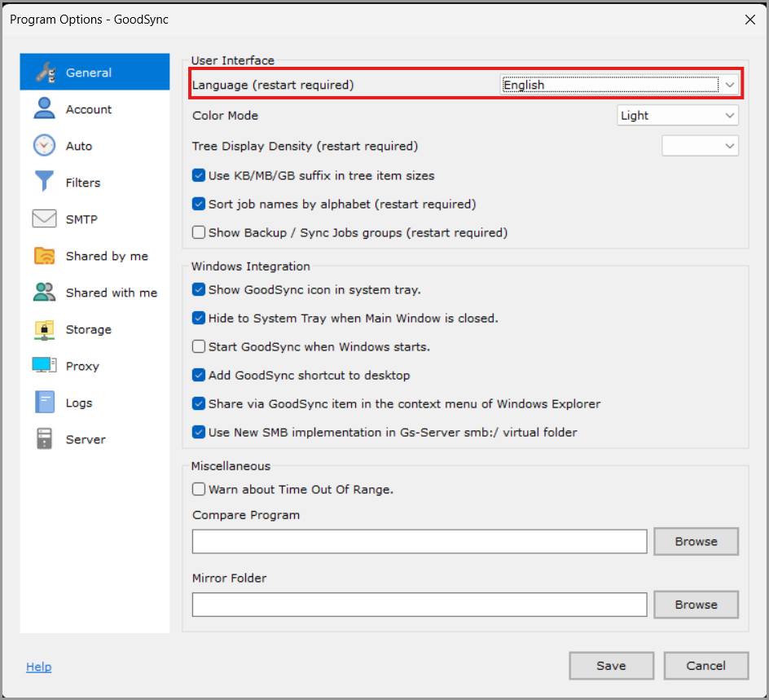This screenshot has height=700, width=769.
Task: Select the SMTP tab label
Action: click(x=81, y=219)
